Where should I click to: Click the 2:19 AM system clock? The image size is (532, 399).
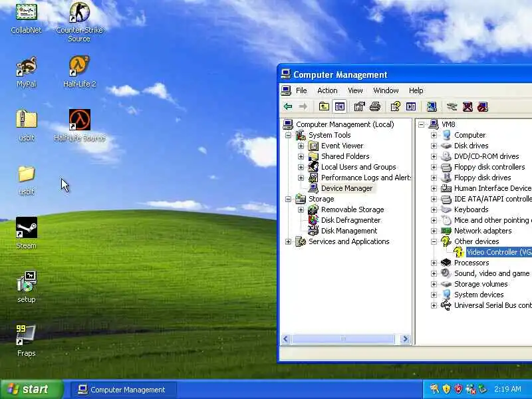(x=507, y=389)
